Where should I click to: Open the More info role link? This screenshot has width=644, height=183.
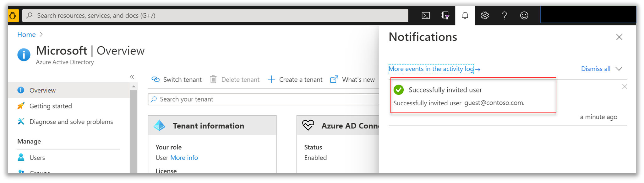184,158
